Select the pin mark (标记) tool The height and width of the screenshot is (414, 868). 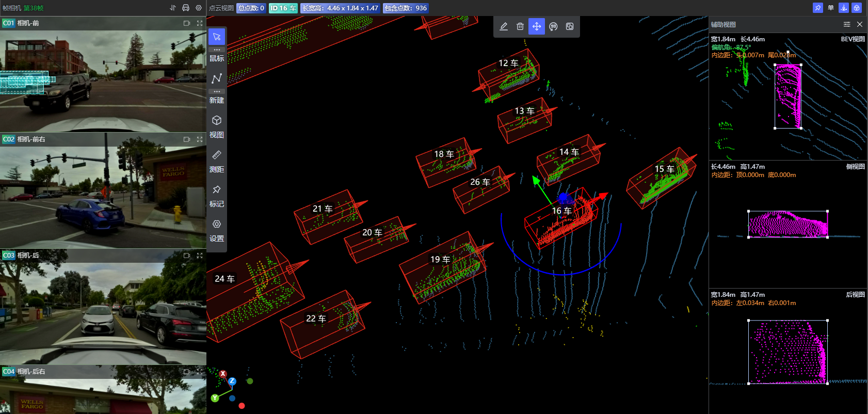point(217,189)
